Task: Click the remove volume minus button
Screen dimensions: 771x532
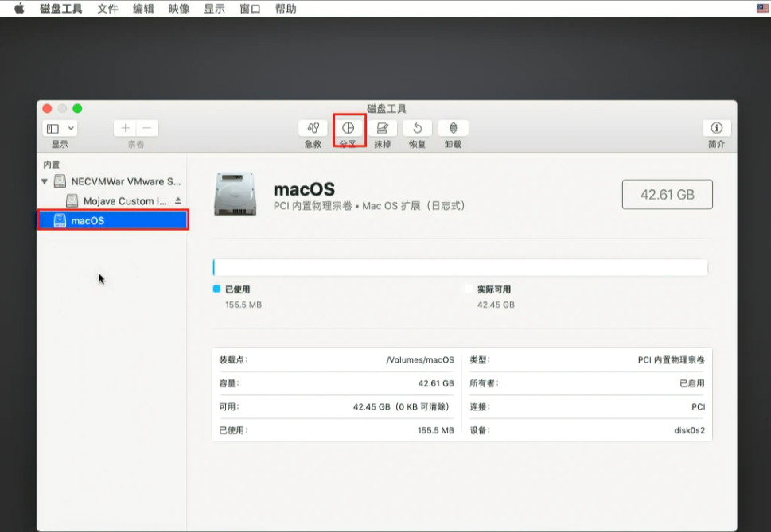Action: point(147,128)
